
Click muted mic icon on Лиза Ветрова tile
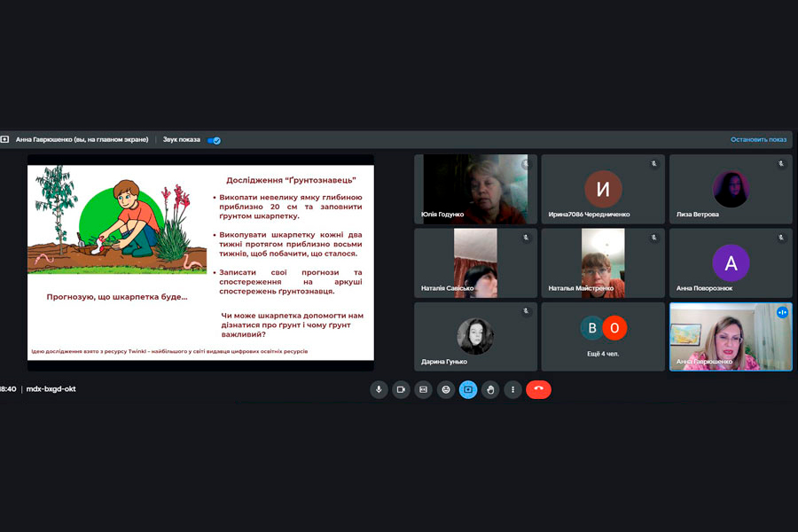click(781, 164)
